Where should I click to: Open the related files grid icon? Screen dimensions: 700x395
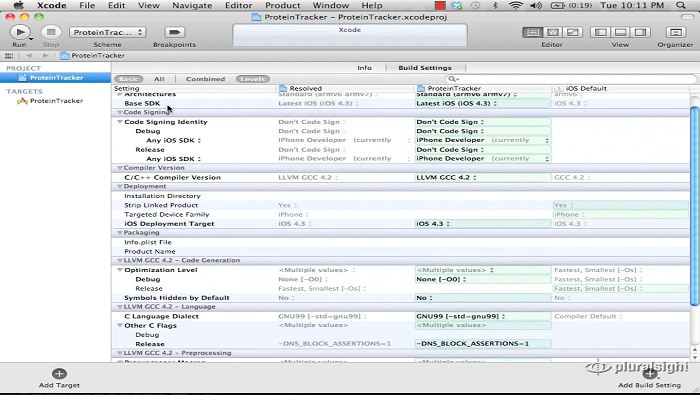tap(8, 56)
